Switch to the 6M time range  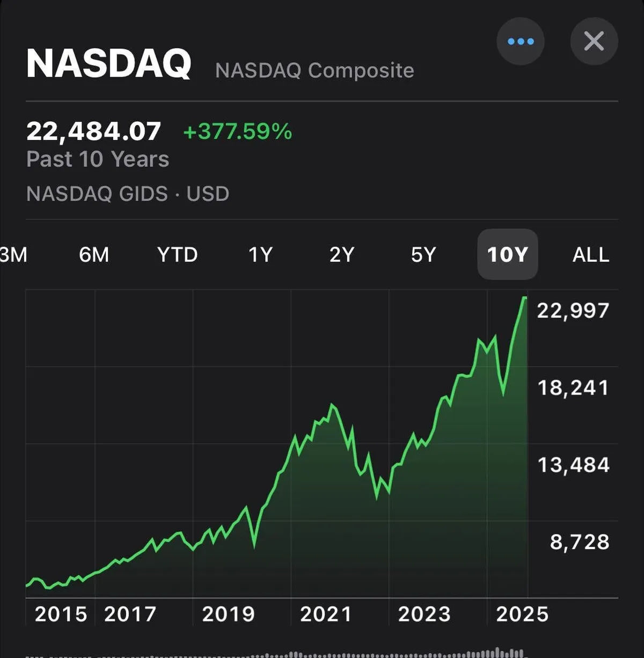(x=94, y=254)
